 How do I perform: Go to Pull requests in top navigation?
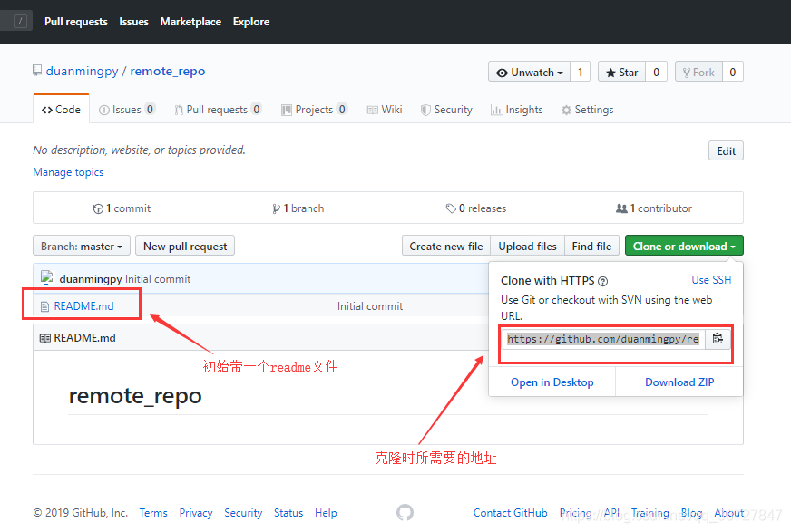tap(75, 22)
